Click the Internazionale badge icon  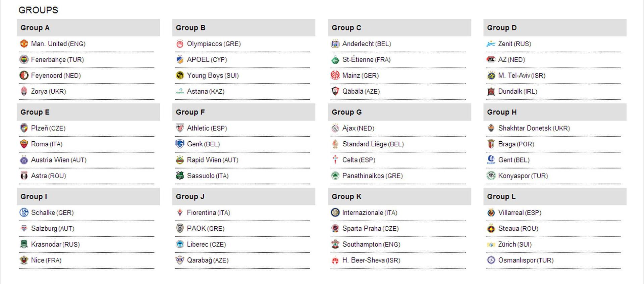(x=335, y=212)
